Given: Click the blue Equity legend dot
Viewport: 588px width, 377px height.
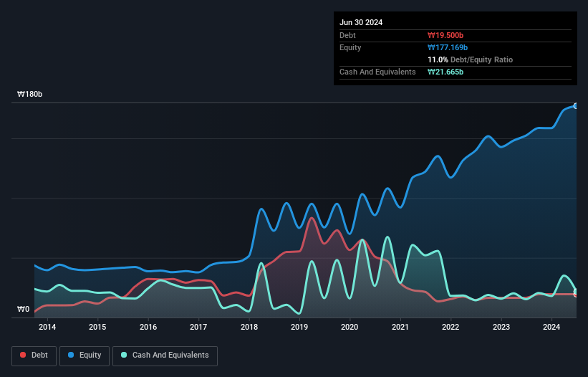Looking at the screenshot, I should 71,355.
